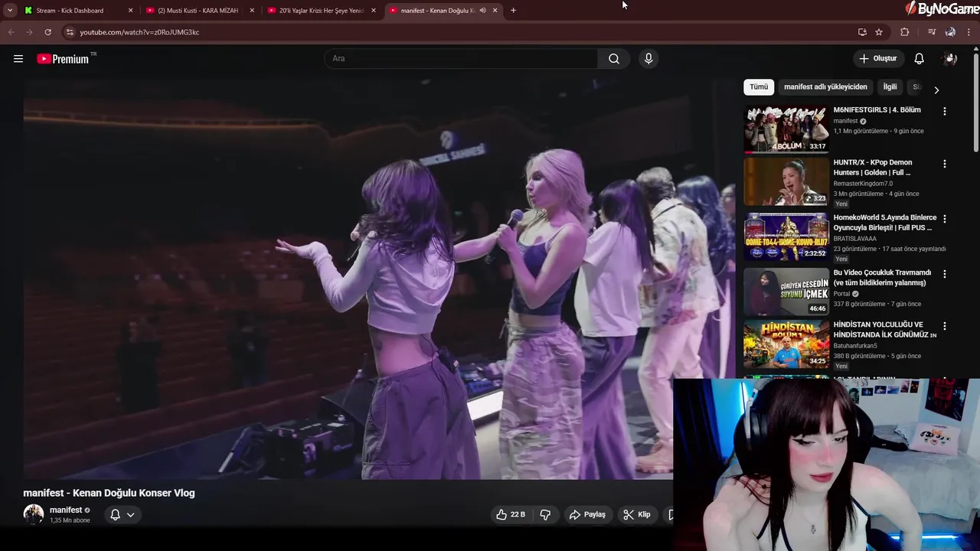Open media controls icon in browser toolbar
The width and height of the screenshot is (980, 551).
[x=931, y=32]
